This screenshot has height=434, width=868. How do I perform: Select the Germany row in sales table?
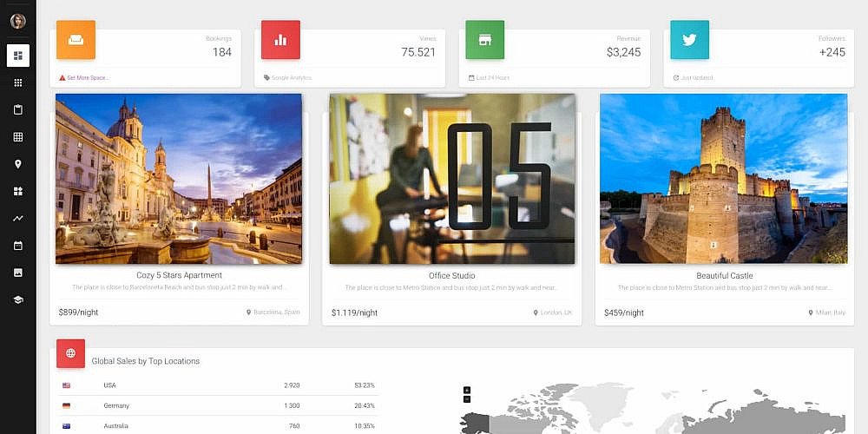pyautogui.click(x=217, y=405)
